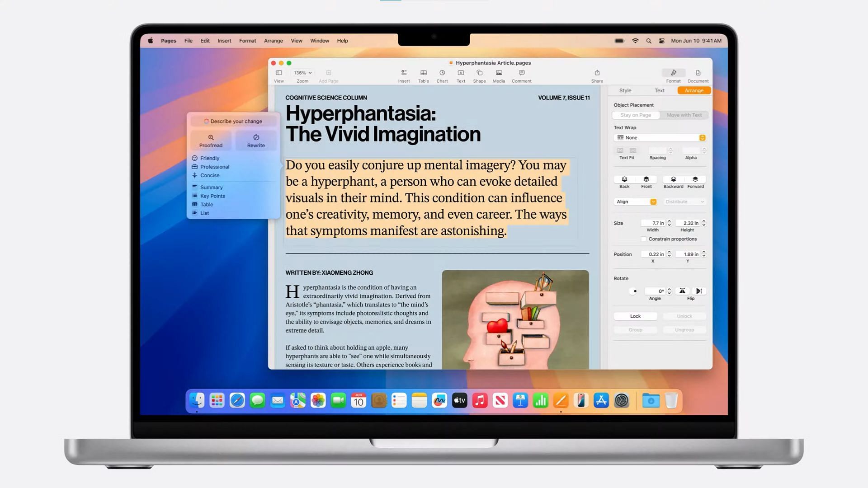This screenshot has width=868, height=488.
Task: Click the Comment icon in toolbar
Action: tap(521, 73)
